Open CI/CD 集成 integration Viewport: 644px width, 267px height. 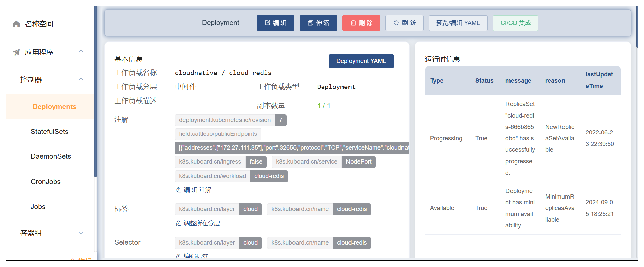click(515, 23)
